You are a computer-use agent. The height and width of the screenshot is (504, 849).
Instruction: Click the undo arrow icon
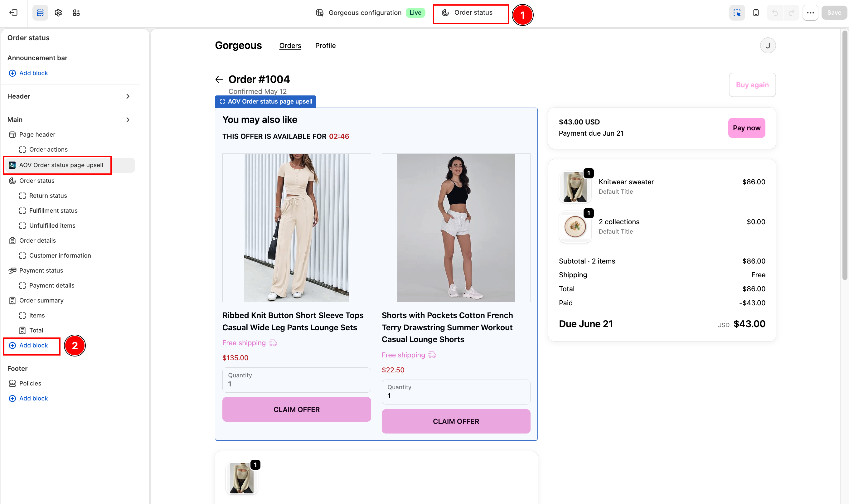[x=775, y=12]
